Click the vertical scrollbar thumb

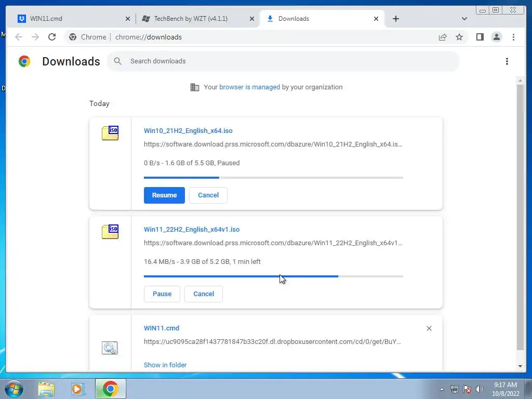(x=520, y=217)
